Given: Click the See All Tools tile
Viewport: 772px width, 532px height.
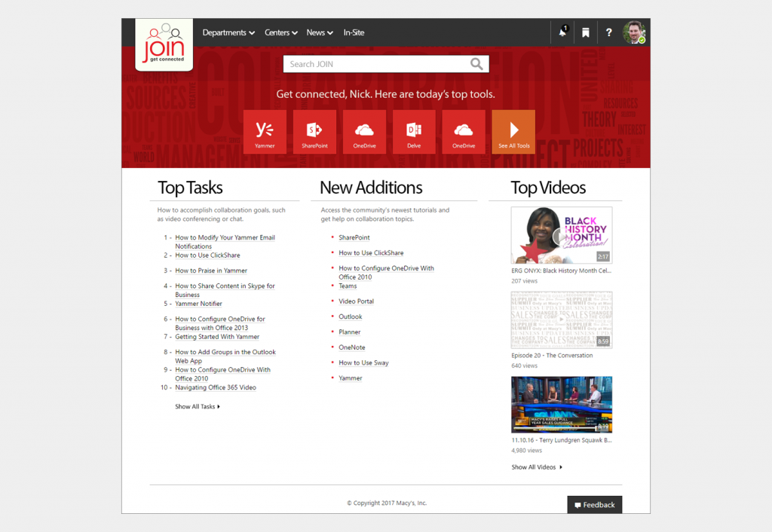Looking at the screenshot, I should 513,132.
